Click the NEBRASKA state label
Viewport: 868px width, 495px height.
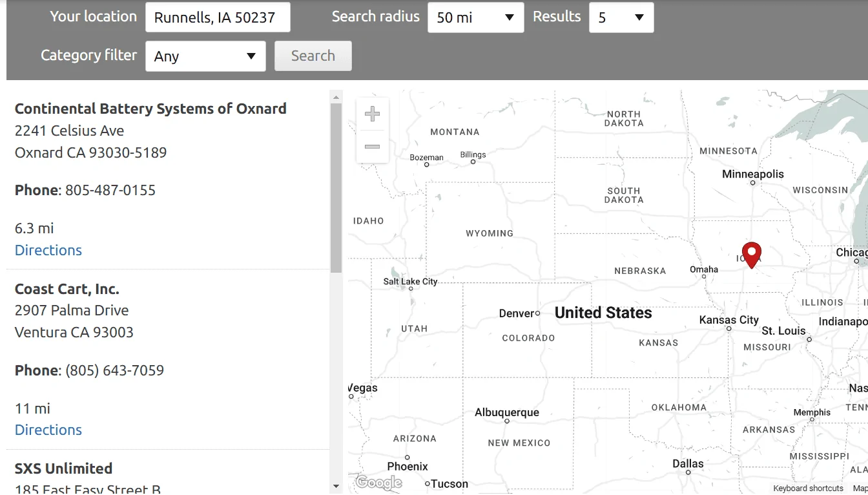click(x=640, y=271)
